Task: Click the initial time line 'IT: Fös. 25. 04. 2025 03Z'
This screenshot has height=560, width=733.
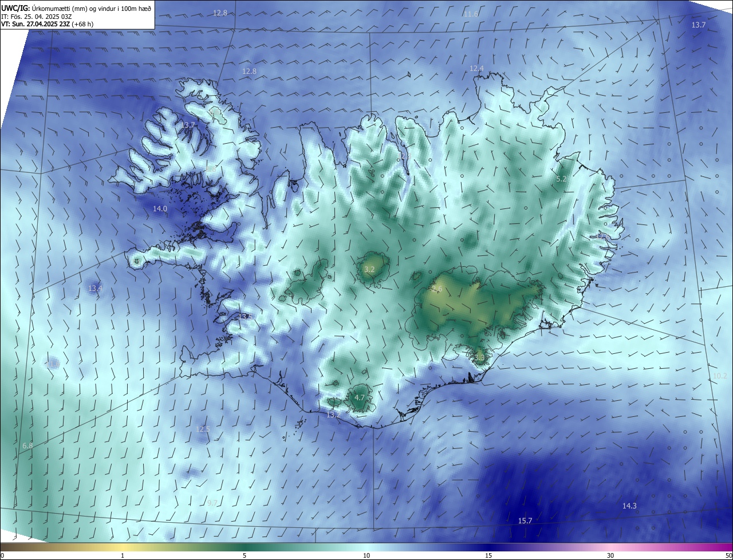Action: [36, 17]
